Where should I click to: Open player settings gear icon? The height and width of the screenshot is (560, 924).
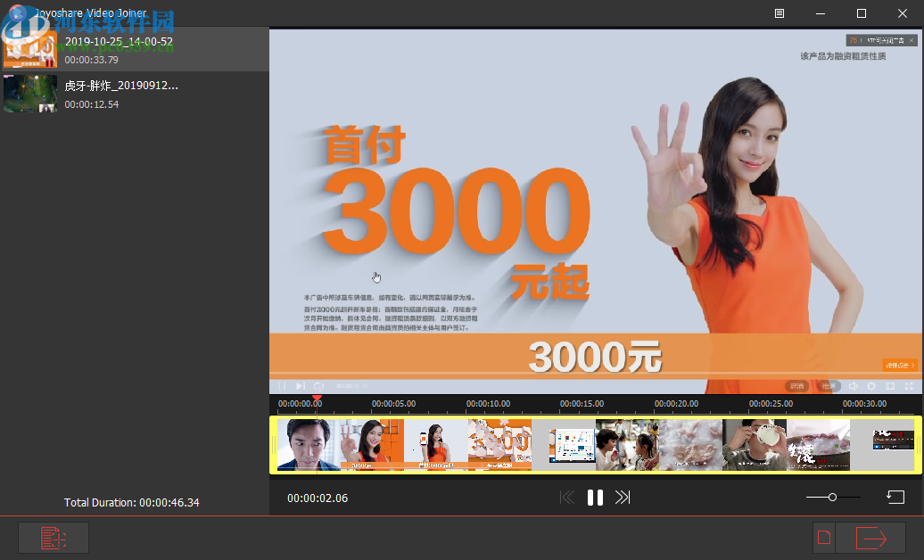point(872,386)
